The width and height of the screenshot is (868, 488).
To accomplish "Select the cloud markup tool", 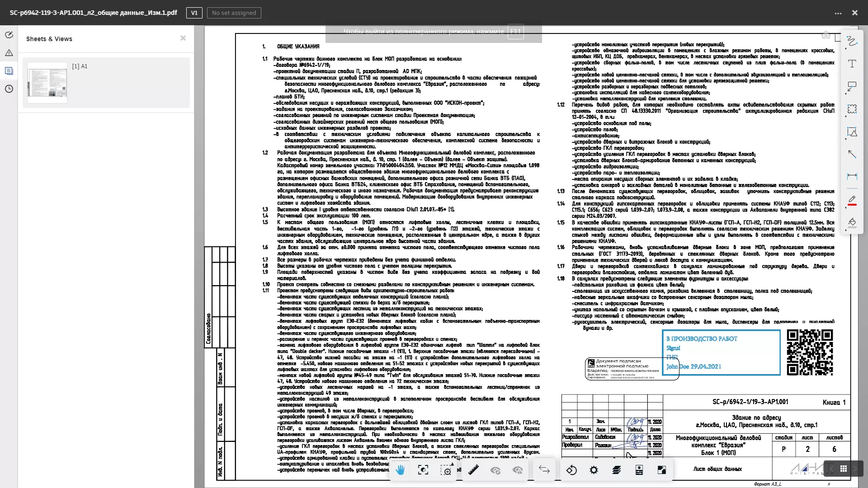I will click(852, 109).
